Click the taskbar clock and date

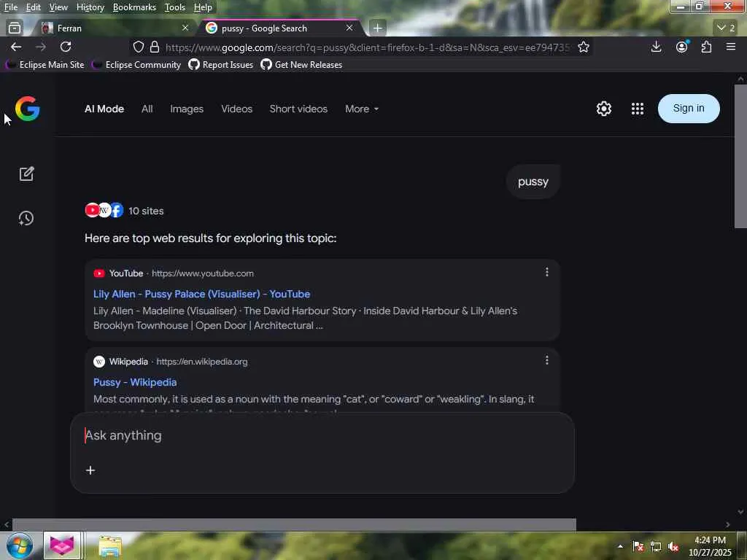(710, 546)
